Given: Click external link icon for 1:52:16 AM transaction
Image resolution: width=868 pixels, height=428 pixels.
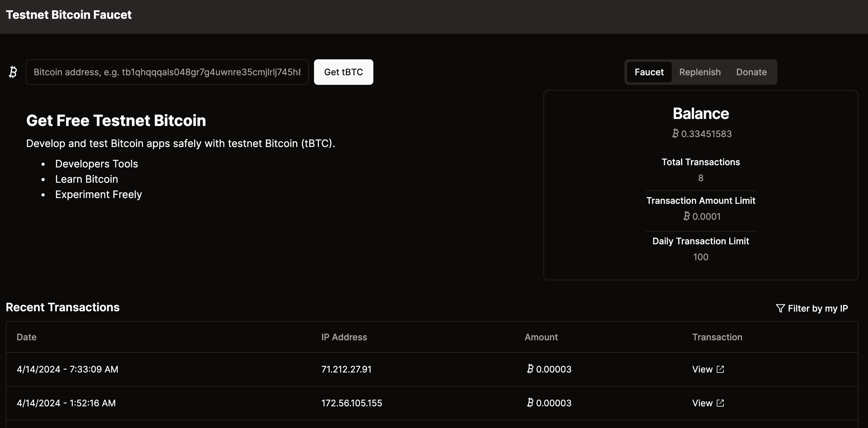Looking at the screenshot, I should pyautogui.click(x=721, y=403).
